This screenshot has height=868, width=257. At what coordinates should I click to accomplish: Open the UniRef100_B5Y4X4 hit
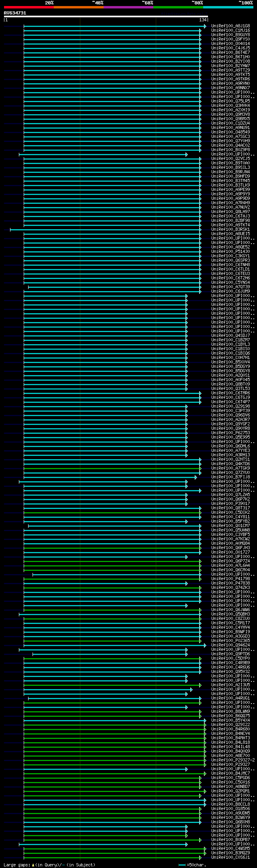(230, 720)
